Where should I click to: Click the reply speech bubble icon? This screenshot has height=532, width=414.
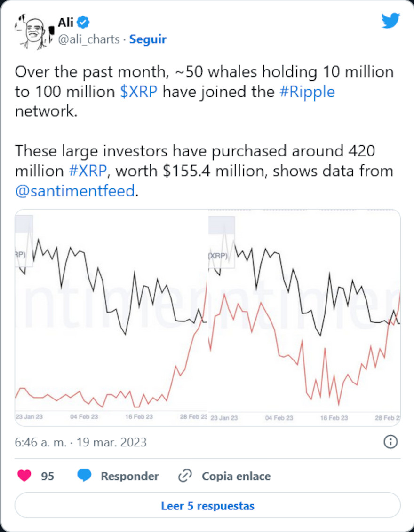[84, 476]
